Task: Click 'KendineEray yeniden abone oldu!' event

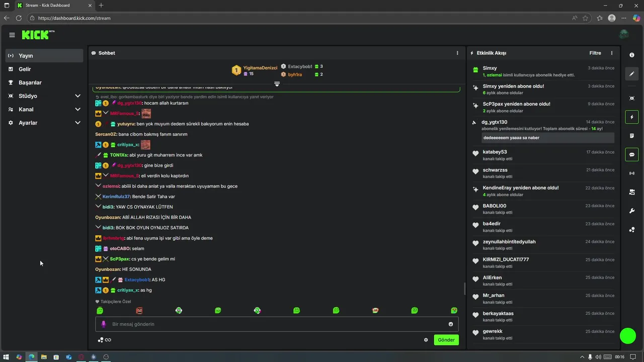Action: [543, 191]
